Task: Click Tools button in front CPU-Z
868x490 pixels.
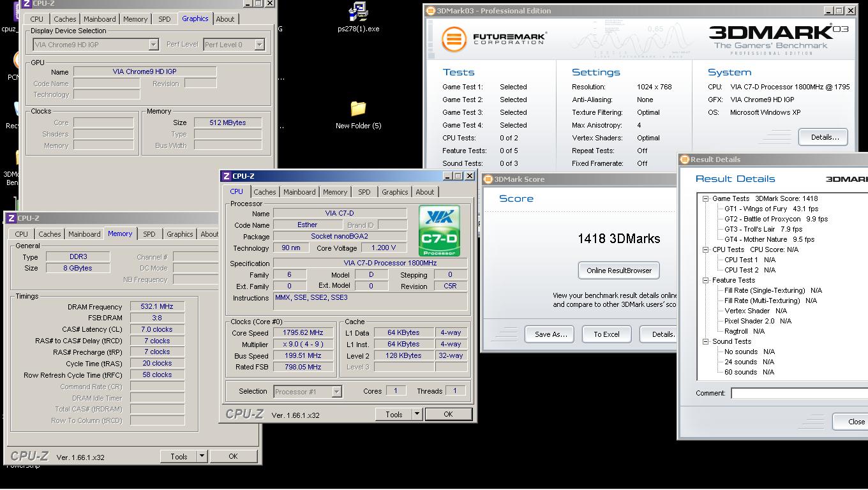Action: pyautogui.click(x=394, y=414)
